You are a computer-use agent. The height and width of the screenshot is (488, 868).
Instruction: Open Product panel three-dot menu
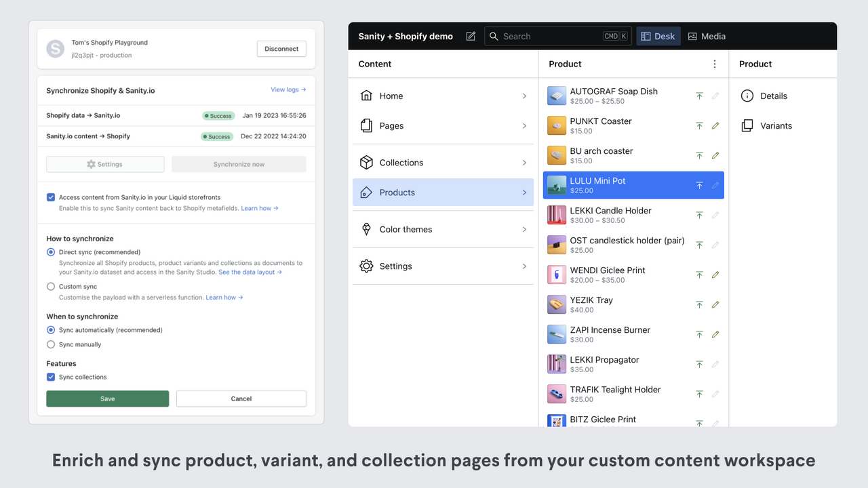click(714, 64)
